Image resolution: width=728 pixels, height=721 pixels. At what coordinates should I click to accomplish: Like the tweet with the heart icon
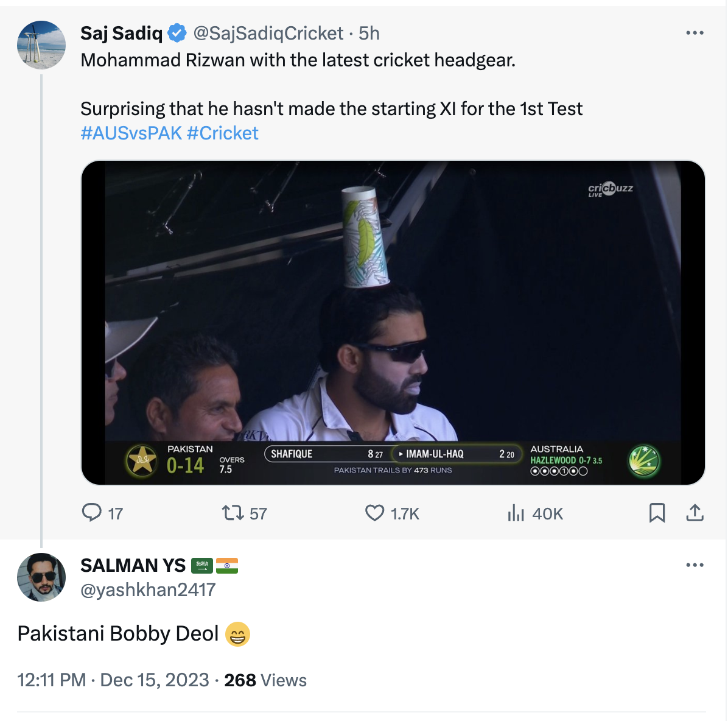pos(376,513)
